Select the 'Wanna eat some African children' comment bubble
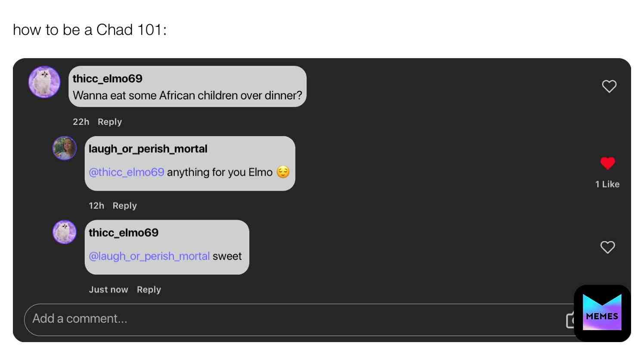 tap(188, 87)
